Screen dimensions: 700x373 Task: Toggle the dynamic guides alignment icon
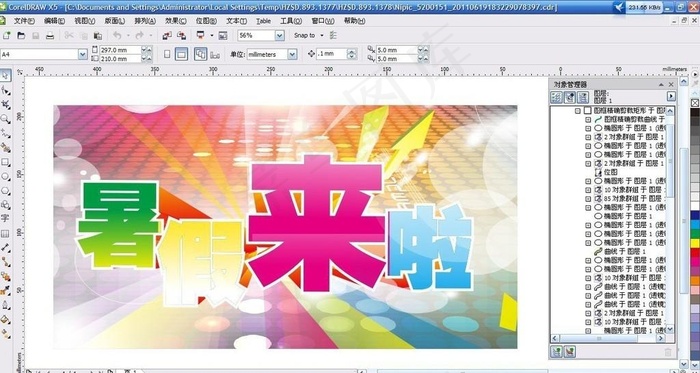333,35
